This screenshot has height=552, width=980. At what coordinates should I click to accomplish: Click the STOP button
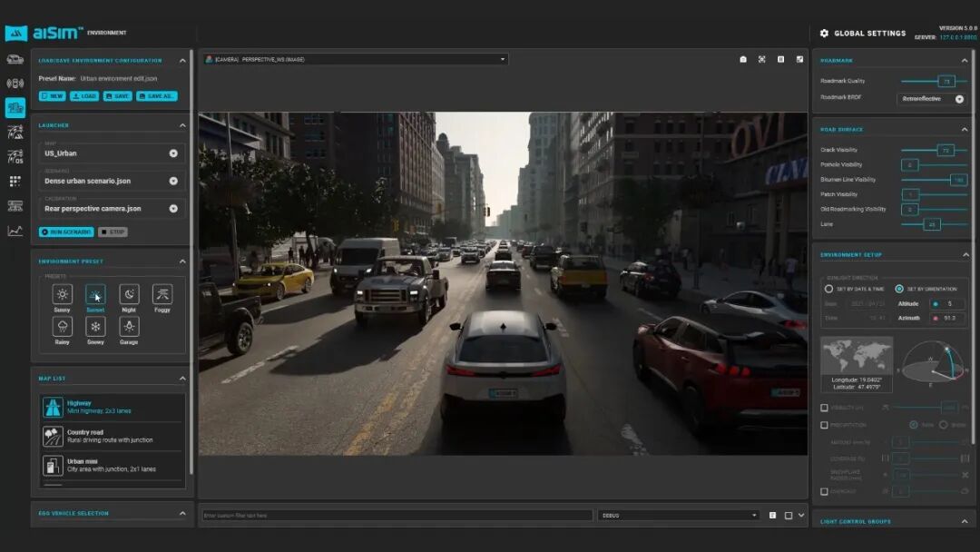[x=113, y=232]
